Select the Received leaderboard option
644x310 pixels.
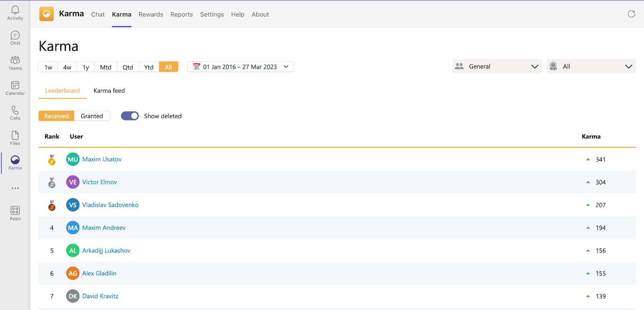56,116
